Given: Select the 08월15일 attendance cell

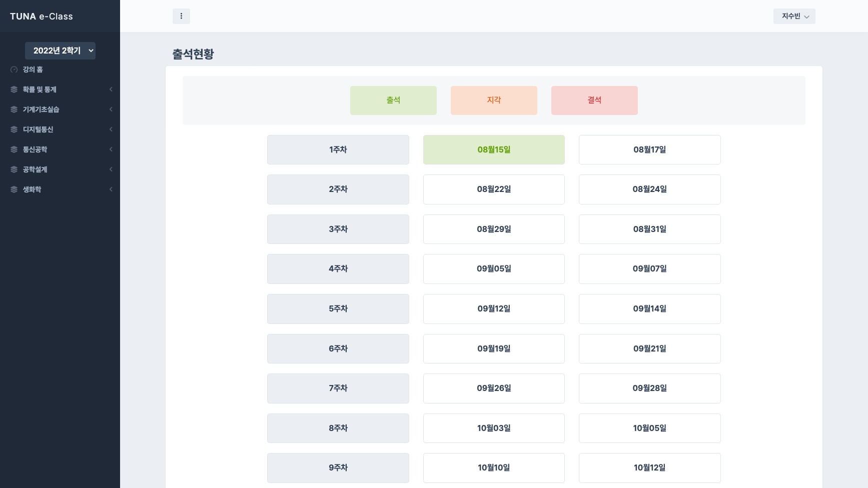Looking at the screenshot, I should [494, 149].
